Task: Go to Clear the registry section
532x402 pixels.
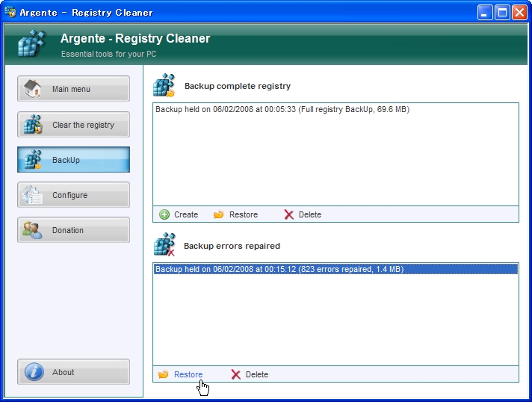Action: point(73,125)
